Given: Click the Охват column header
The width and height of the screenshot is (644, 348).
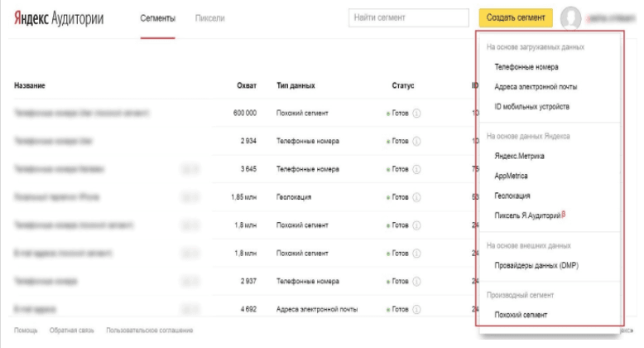Looking at the screenshot, I should pyautogui.click(x=247, y=85).
